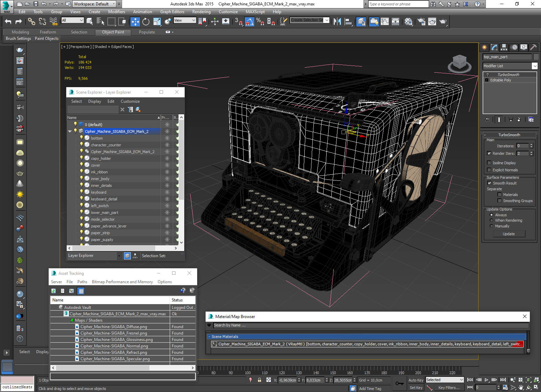Open Customize menu in Scene Explorer
The width and height of the screenshot is (541, 392).
coord(130,101)
